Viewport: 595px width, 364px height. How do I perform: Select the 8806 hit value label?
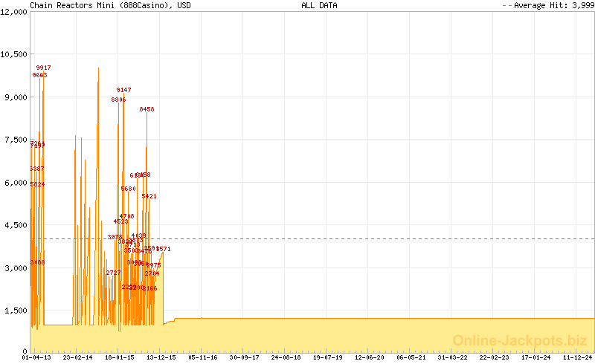pos(118,100)
